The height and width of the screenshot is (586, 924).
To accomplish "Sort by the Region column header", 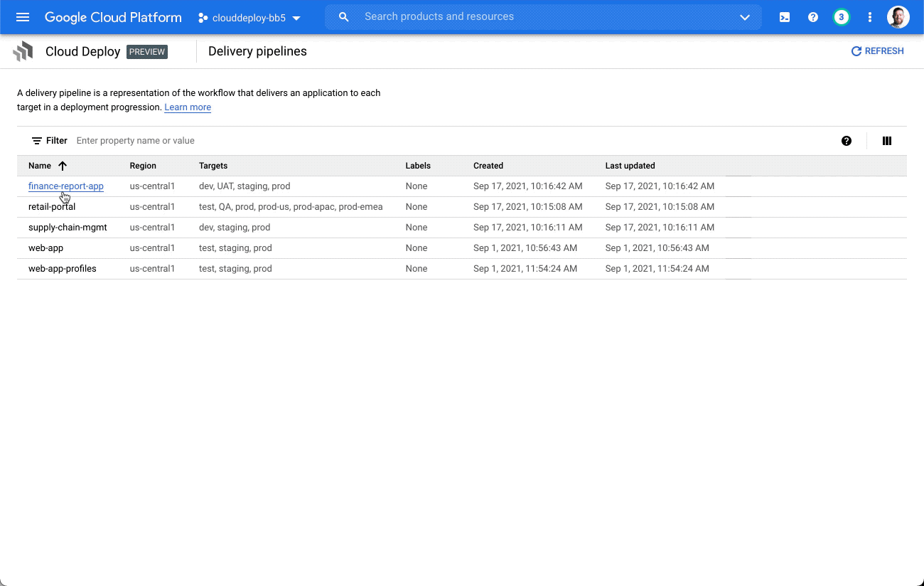I will pos(143,166).
